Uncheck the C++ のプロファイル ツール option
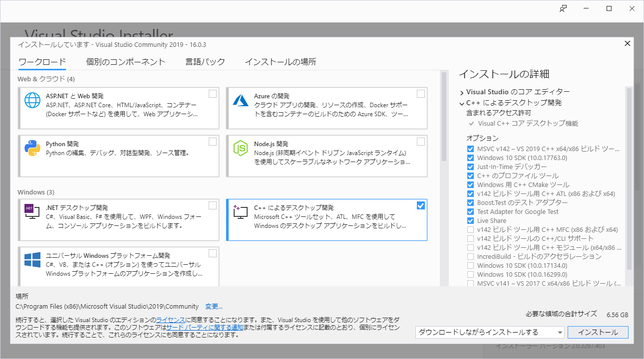Screen dimensions: 644x359 coord(470,176)
